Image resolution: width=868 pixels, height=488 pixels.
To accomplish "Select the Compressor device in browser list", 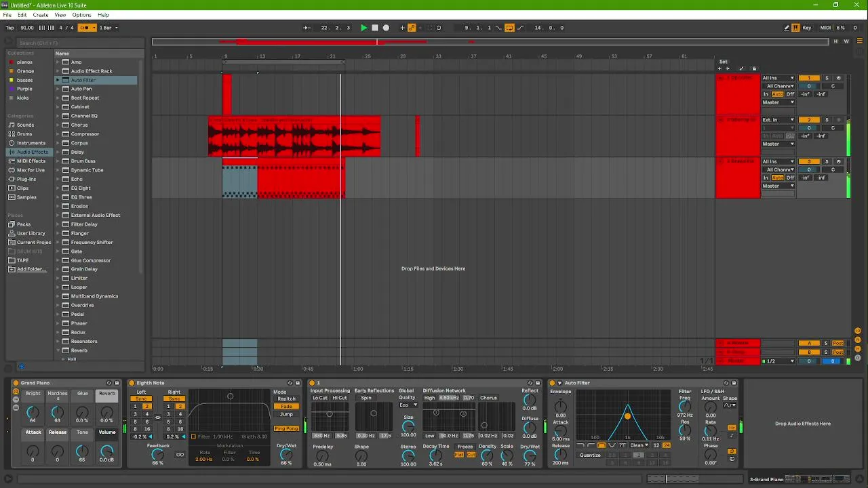I will click(85, 134).
